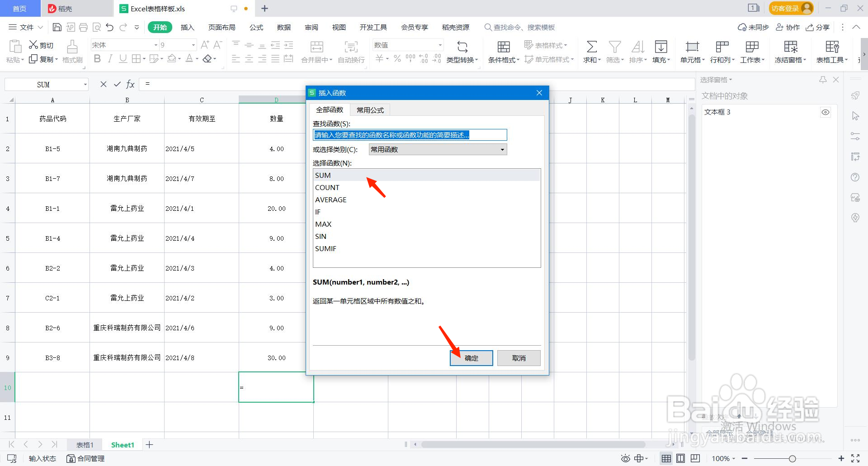Viewport: 868px width, 466px height.
Task: Toggle eye-protection mode icon in status bar
Action: coord(625,458)
